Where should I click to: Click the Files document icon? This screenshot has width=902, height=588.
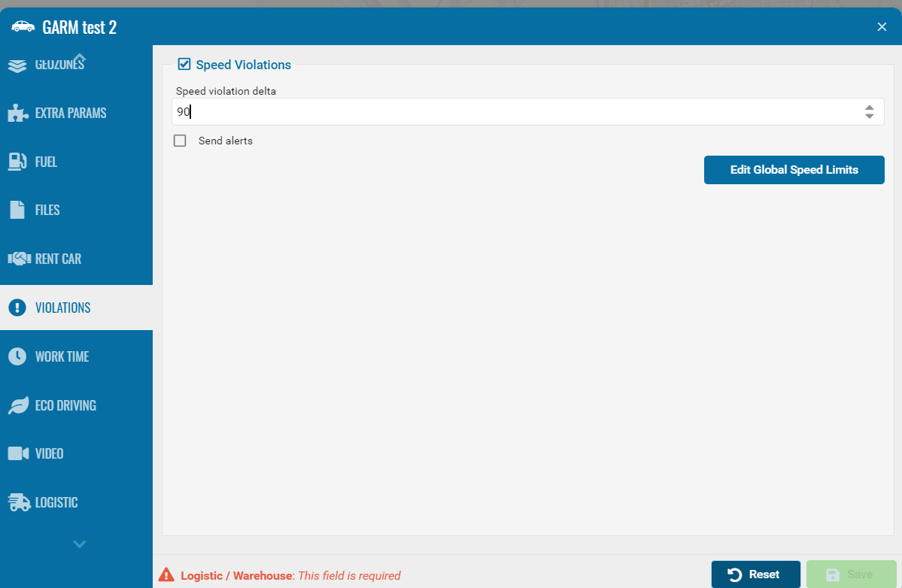pyautogui.click(x=17, y=211)
